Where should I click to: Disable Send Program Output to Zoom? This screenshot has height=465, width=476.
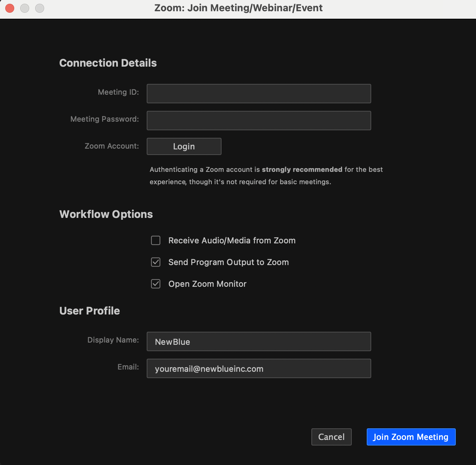(155, 262)
